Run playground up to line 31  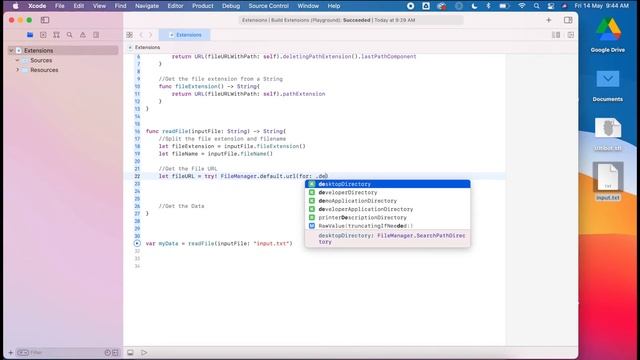pos(137,243)
